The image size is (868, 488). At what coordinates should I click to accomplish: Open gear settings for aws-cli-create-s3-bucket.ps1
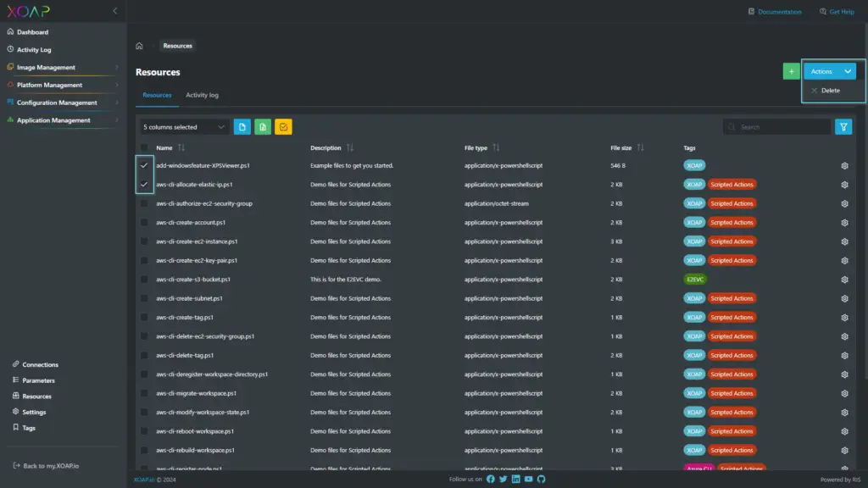point(845,280)
